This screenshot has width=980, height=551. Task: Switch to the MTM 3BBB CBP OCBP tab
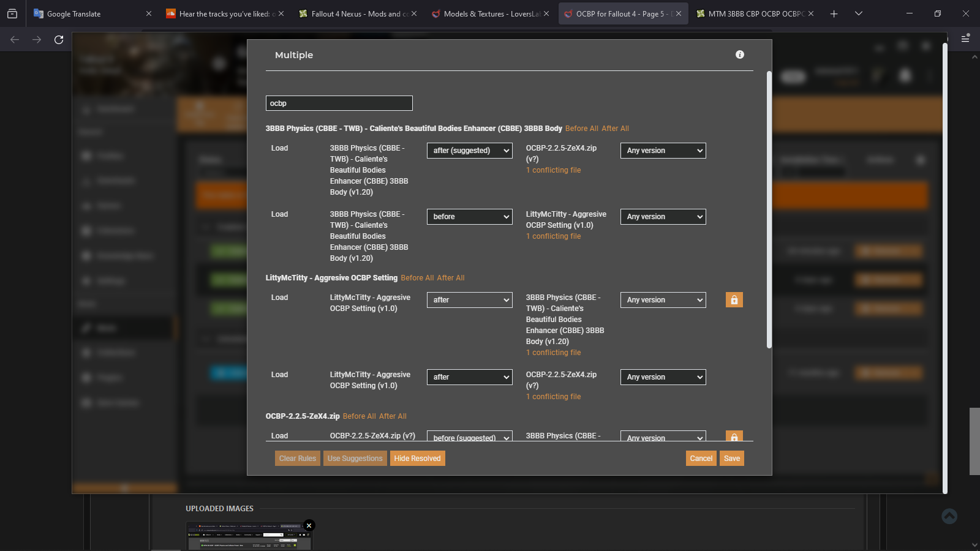click(755, 13)
